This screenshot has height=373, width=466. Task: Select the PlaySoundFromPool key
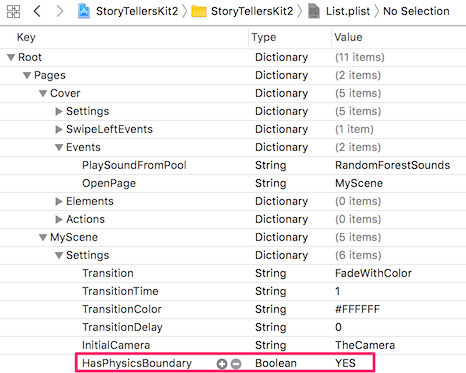(134, 165)
